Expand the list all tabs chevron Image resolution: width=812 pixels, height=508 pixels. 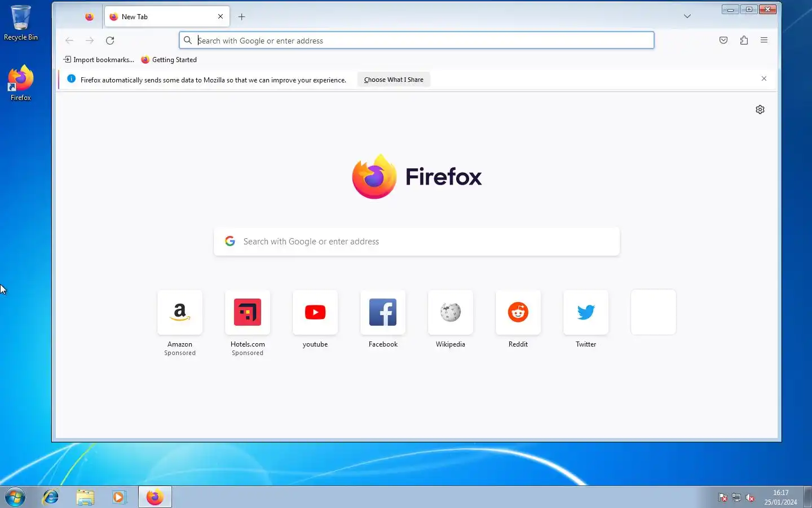pos(687,16)
